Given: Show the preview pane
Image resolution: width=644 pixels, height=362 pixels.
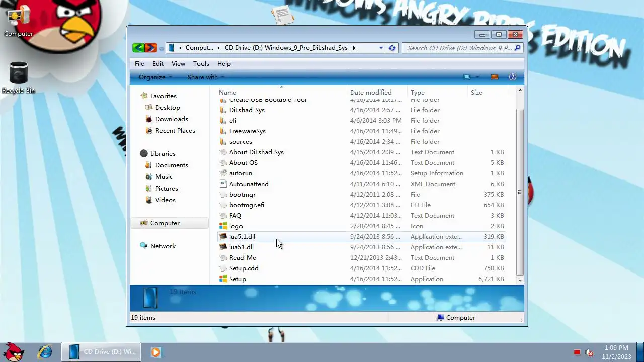Looking at the screenshot, I should click(x=494, y=77).
